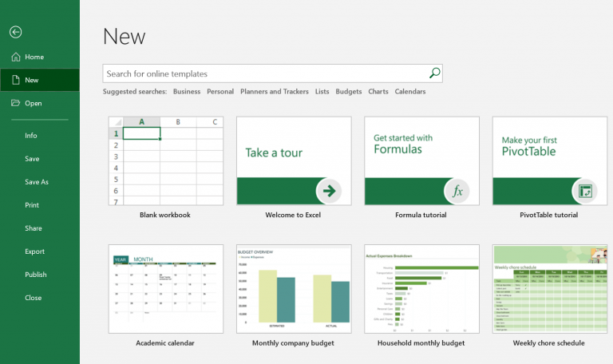Screen dimensions: 613x364
Task: Click the Business suggested search link
Action: (187, 92)
